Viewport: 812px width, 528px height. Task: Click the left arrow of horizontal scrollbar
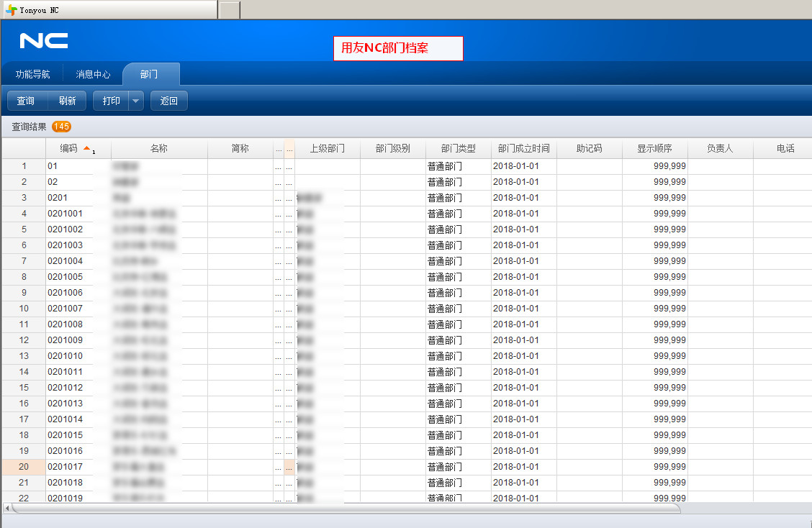pyautogui.click(x=7, y=509)
